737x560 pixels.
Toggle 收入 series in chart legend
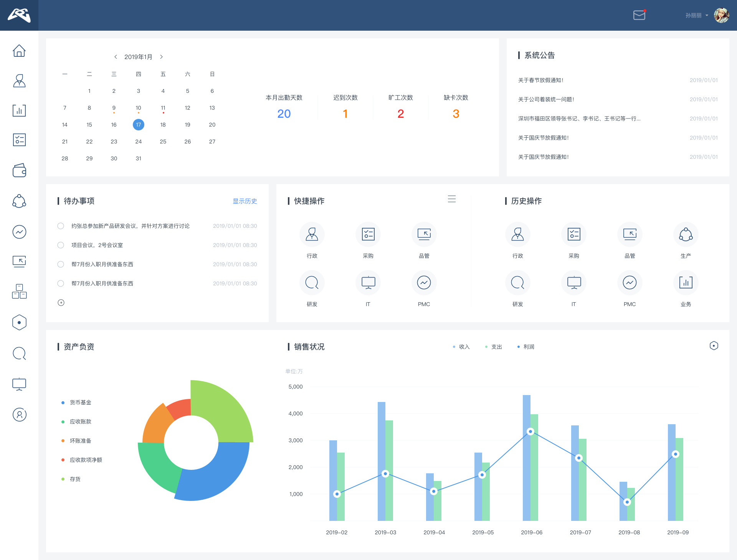[461, 347]
